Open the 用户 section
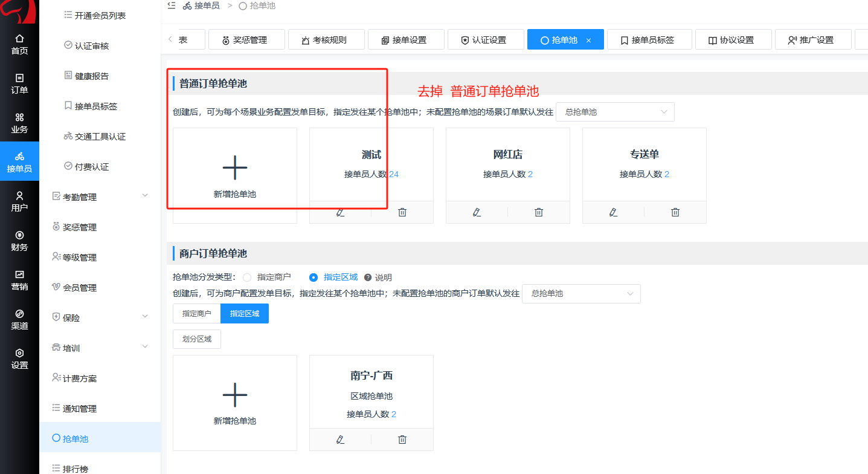This screenshot has height=474, width=868. coord(19,201)
